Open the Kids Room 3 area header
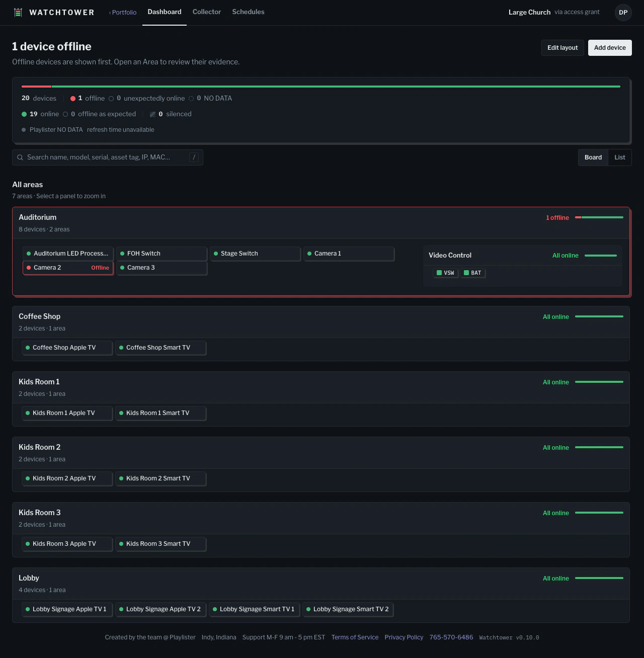This screenshot has width=644, height=658. click(x=321, y=518)
